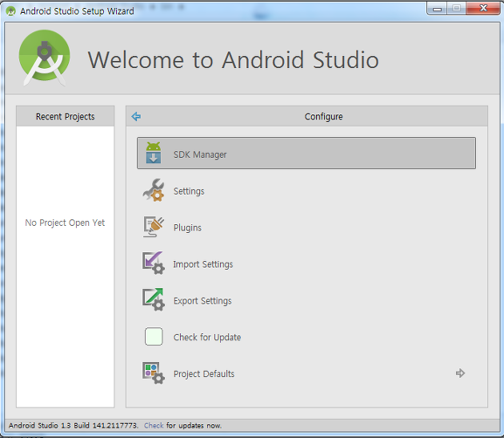Click the Project Defaults gear icon
The image size is (504, 438).
pos(154,373)
